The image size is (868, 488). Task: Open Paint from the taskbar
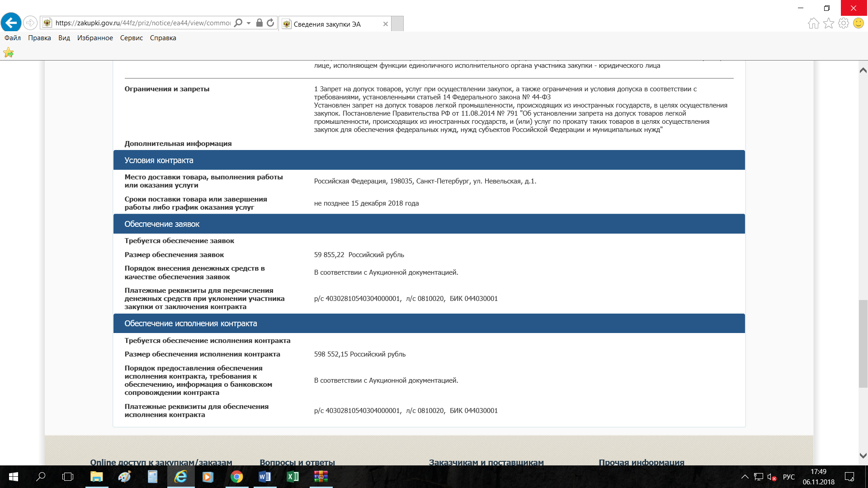pos(124,477)
